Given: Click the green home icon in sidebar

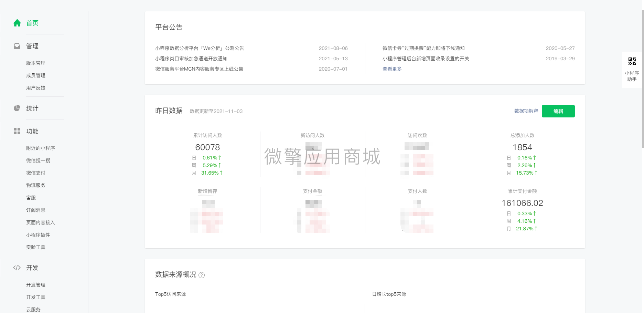Looking at the screenshot, I should pyautogui.click(x=17, y=23).
